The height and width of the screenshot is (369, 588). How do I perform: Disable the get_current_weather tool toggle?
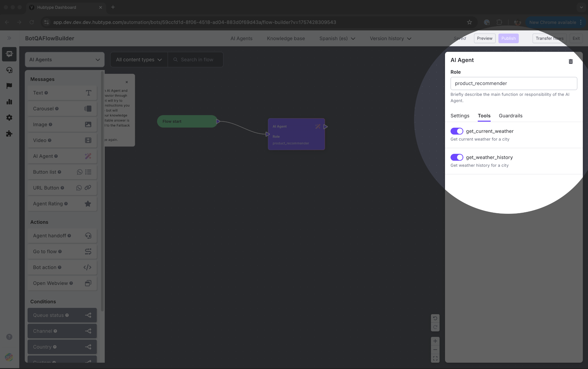pyautogui.click(x=457, y=131)
